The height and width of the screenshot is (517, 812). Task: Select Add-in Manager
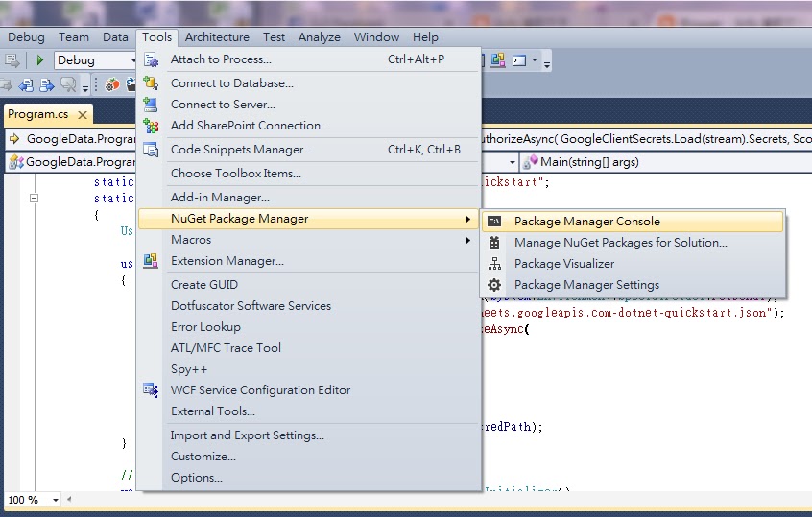(x=309, y=198)
